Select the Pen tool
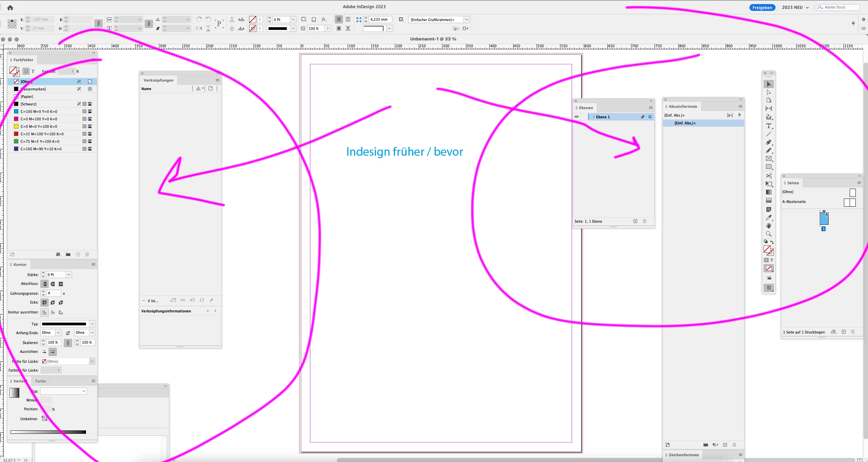868x462 pixels. click(x=768, y=142)
